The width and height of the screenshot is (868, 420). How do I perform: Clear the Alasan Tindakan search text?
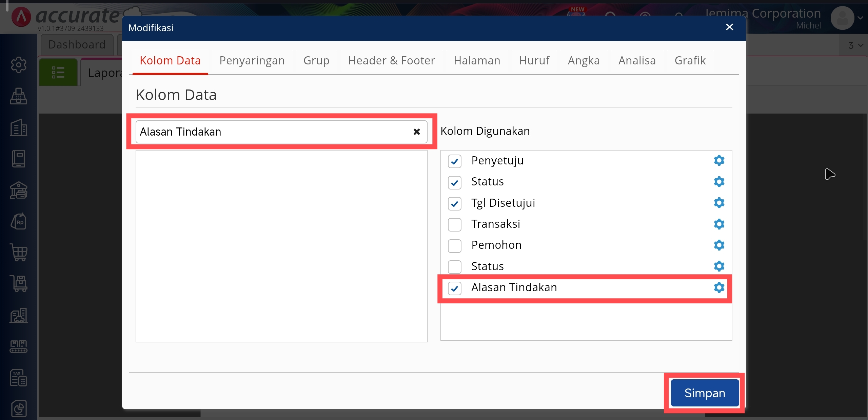coord(417,132)
